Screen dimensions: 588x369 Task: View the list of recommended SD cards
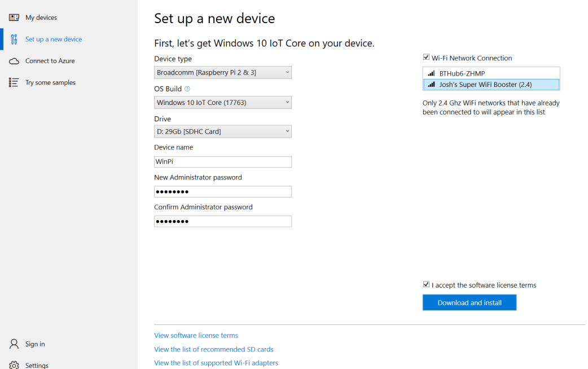pos(213,349)
